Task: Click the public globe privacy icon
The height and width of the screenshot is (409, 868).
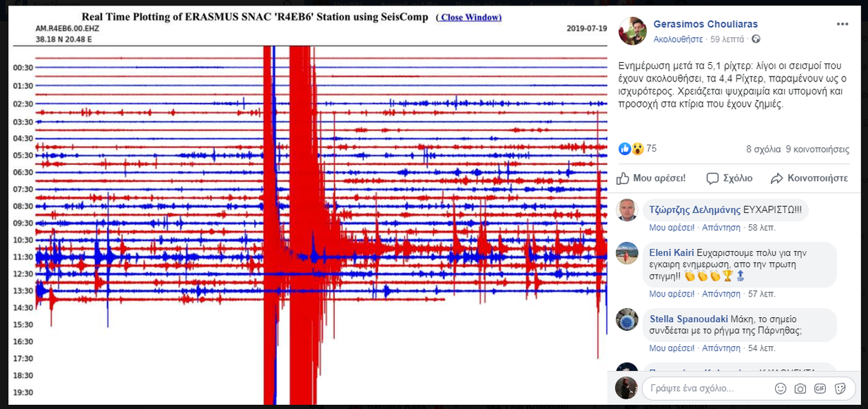Action: [756, 39]
